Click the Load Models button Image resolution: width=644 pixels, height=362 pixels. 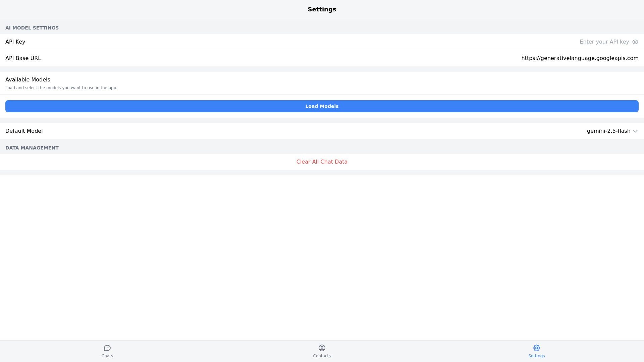pyautogui.click(x=322, y=106)
